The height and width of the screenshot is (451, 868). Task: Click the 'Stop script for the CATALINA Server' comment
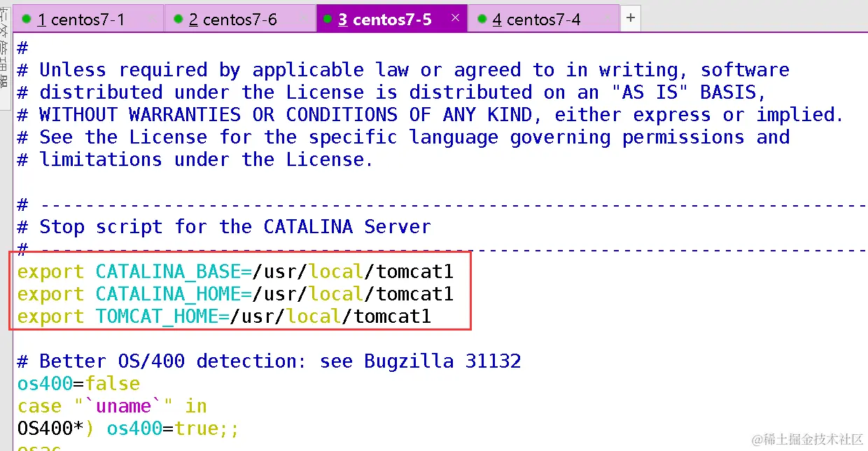pyautogui.click(x=224, y=227)
